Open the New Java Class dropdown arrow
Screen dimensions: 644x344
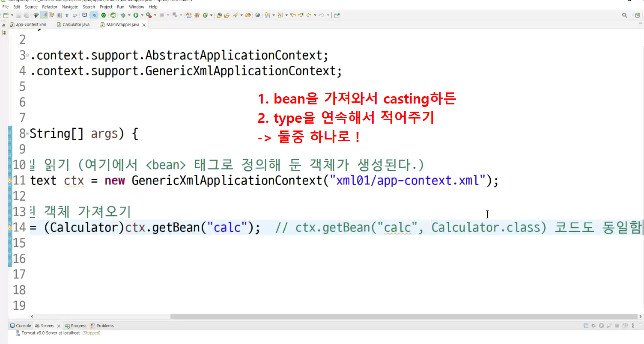[211, 15]
